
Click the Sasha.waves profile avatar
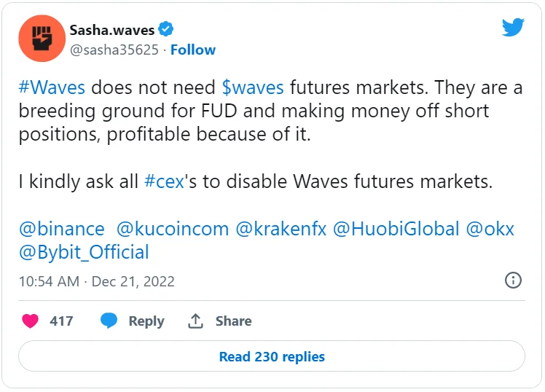tap(40, 39)
